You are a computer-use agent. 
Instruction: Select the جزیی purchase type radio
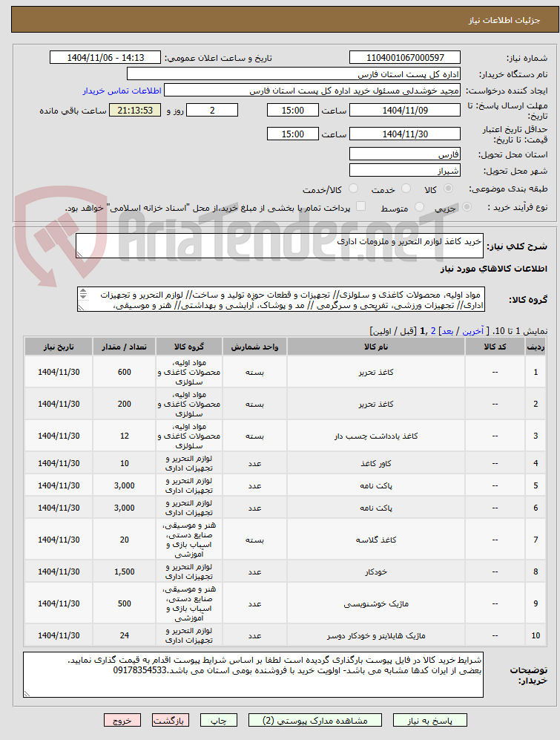pyautogui.click(x=467, y=207)
